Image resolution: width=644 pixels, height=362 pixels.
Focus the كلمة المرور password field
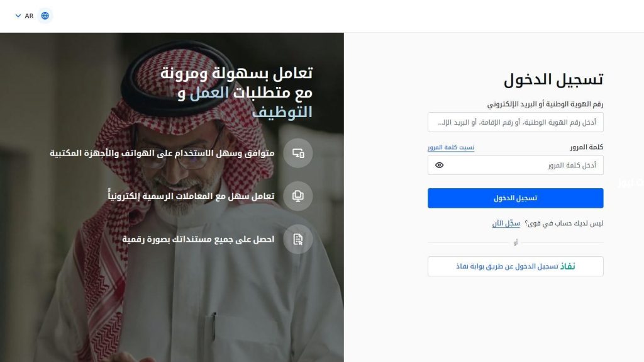[516, 165]
